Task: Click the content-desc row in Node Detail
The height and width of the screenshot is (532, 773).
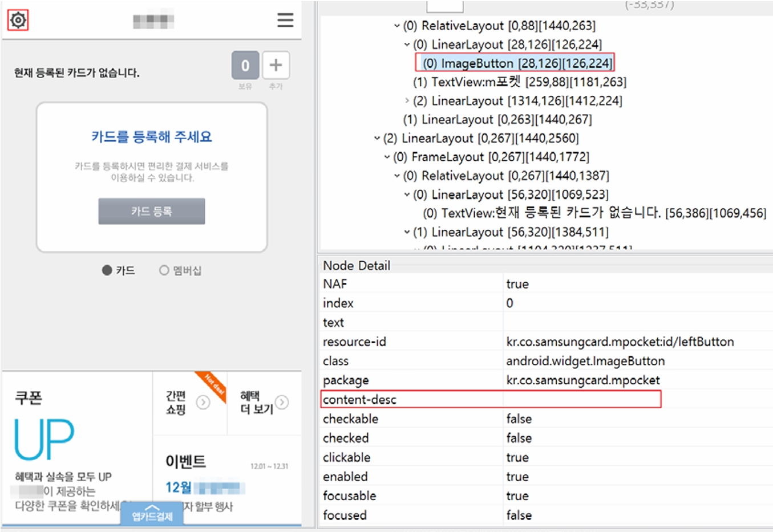Action: coord(491,399)
